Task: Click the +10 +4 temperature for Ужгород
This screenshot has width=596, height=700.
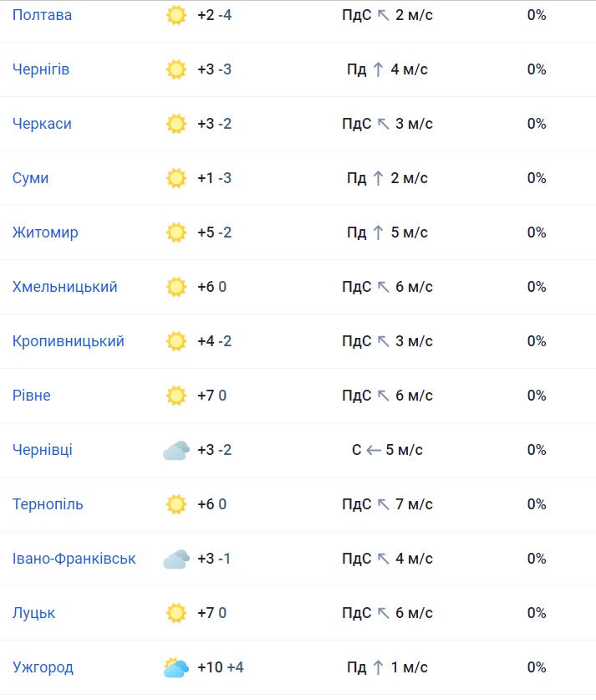Action: [221, 667]
